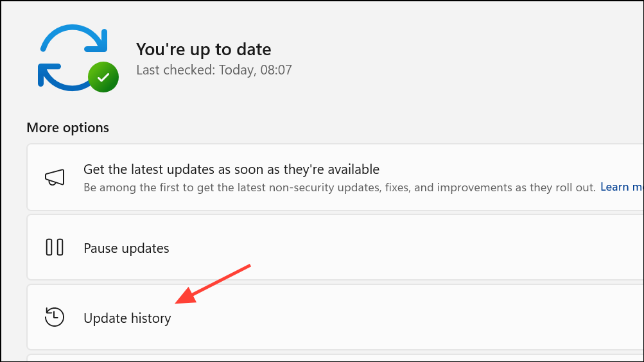Click the dark blue lower sync arrow
Image resolution: width=644 pixels, height=362 pixels.
coord(62,77)
